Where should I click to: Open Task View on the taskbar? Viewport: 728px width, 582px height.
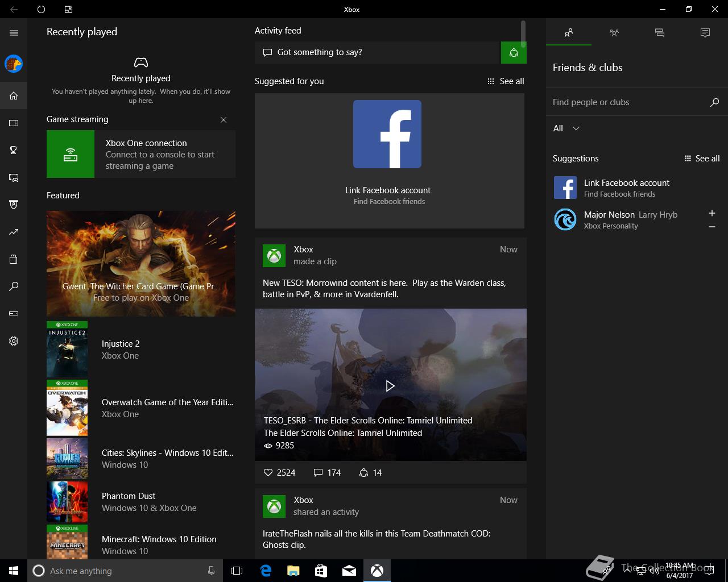(x=237, y=571)
